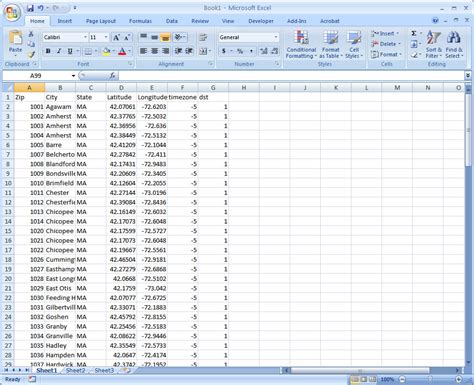Open Excel Help question mark
This screenshot has width=474, height=385.
(435, 21)
